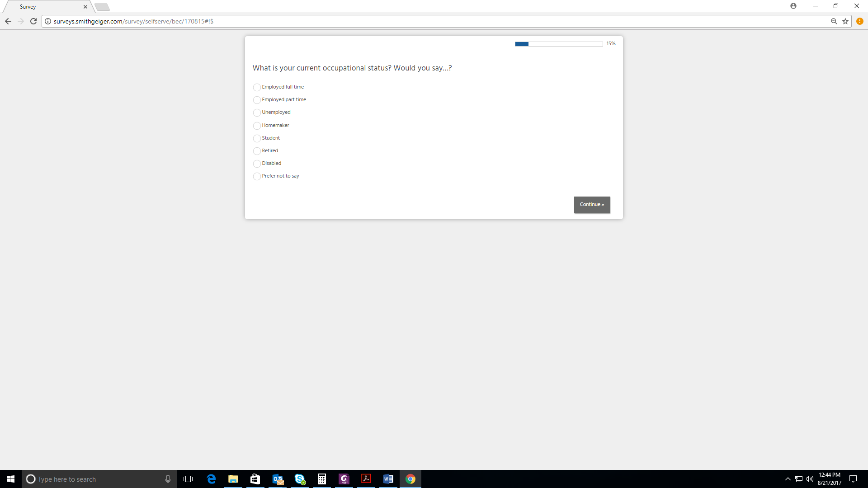
Task: Open Chrome user profile icon
Action: click(793, 6)
